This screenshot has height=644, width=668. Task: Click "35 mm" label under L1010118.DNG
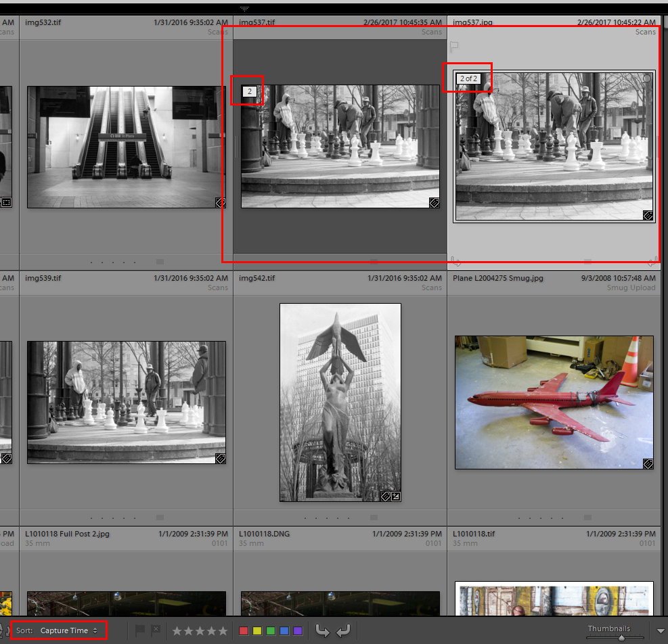coord(251,543)
